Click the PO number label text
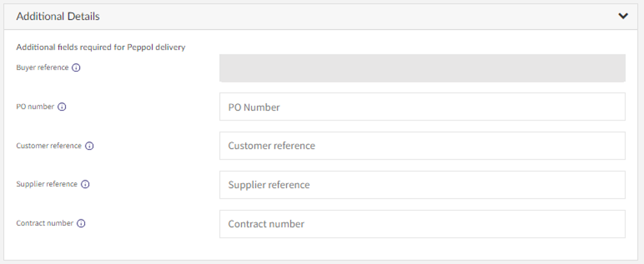 35,107
